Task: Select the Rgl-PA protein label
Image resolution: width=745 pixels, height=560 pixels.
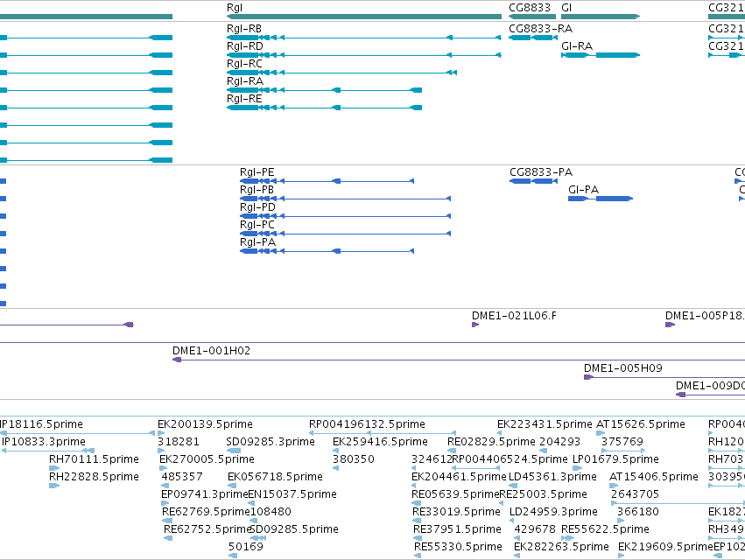Action: pyautogui.click(x=257, y=242)
